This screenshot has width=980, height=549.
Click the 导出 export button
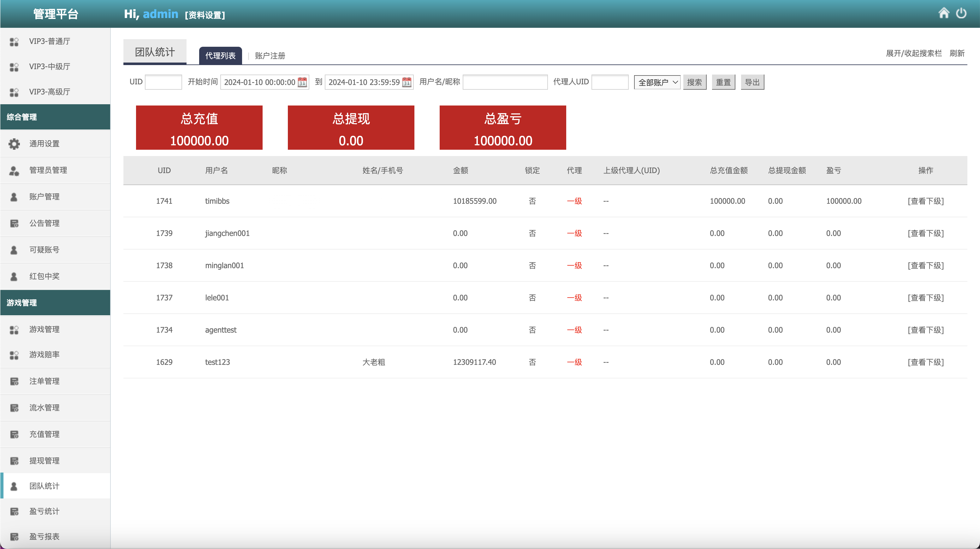tap(752, 82)
